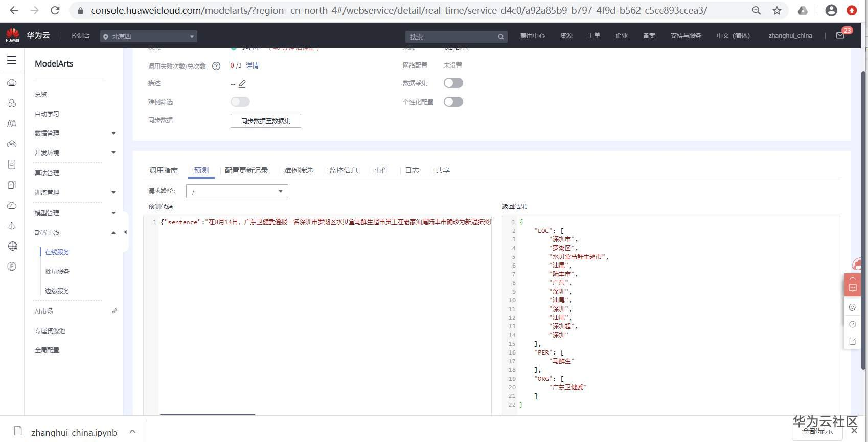This screenshot has width=868, height=442.
Task: Click the 同步数据至数据集 button
Action: 266,121
